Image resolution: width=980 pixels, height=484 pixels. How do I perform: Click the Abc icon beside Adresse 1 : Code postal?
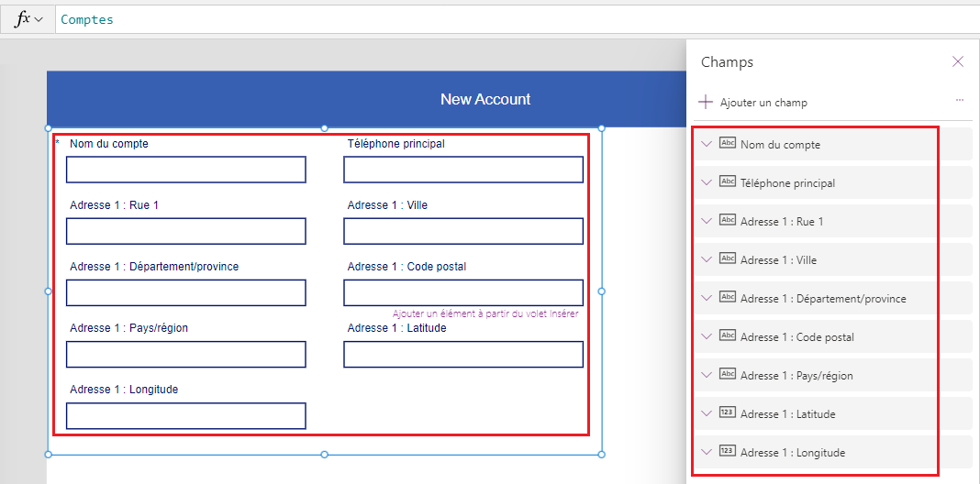coord(728,335)
